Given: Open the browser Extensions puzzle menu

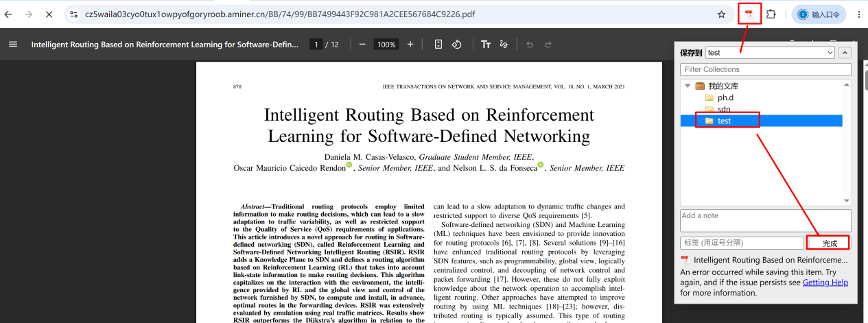Looking at the screenshot, I should click(x=771, y=14).
